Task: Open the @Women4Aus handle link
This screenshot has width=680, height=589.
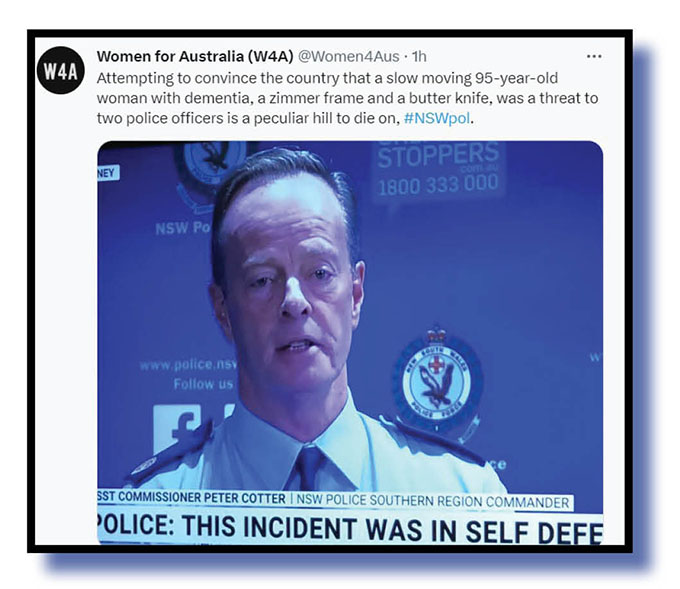Action: coord(349,56)
